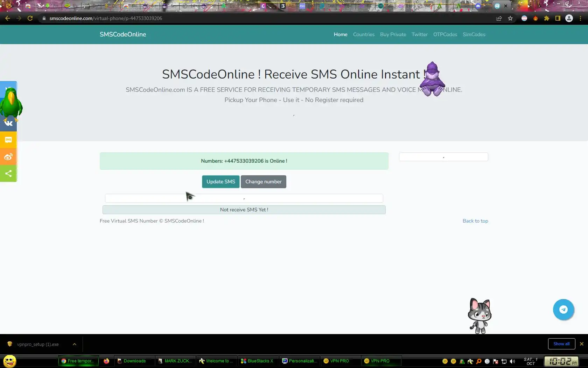This screenshot has height=368, width=588.
Task: Open the floating Telegram chat button
Action: [x=563, y=309]
